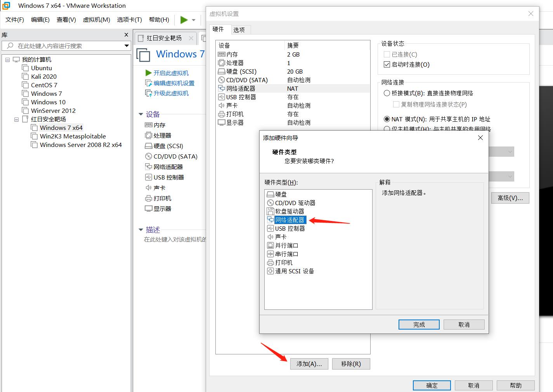The width and height of the screenshot is (553, 392).
Task: Close the 红日安全靶场 tab
Action: (x=191, y=38)
